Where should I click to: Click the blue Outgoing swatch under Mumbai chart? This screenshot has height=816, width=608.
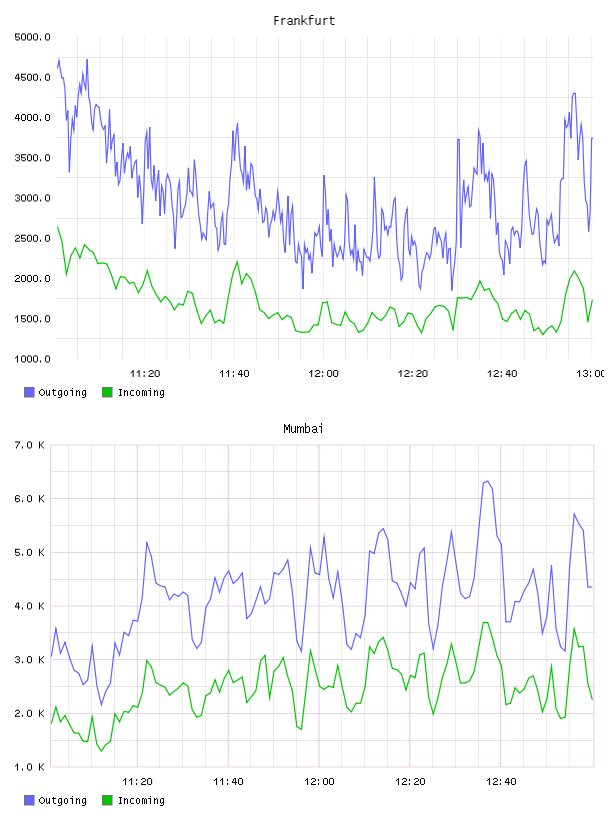point(29,800)
